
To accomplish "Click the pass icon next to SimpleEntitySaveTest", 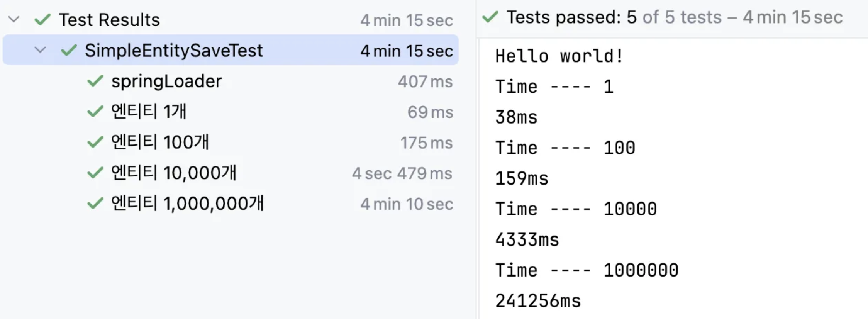I will (69, 50).
